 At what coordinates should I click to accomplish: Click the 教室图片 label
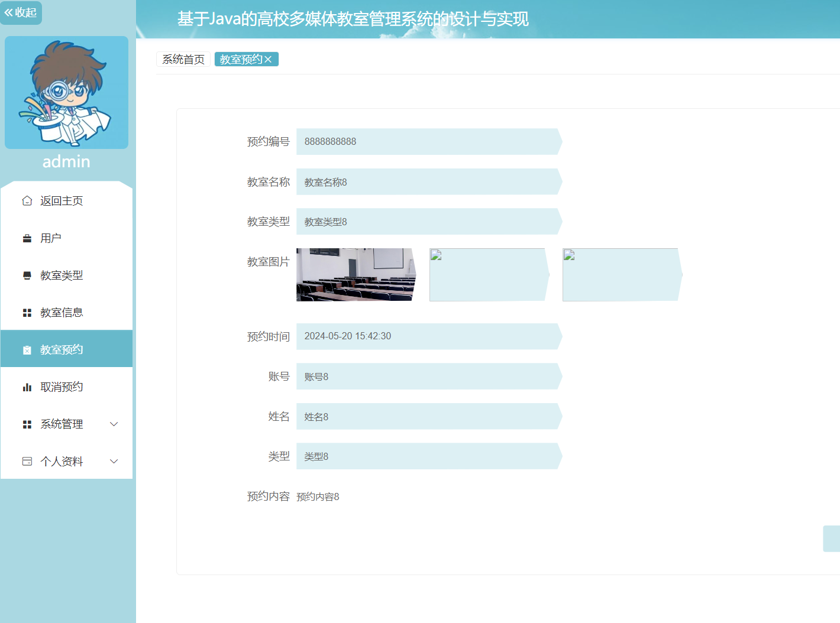tap(269, 262)
